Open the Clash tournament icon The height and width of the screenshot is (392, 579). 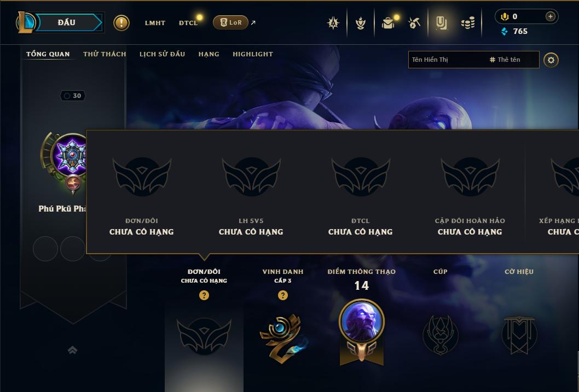(x=333, y=23)
